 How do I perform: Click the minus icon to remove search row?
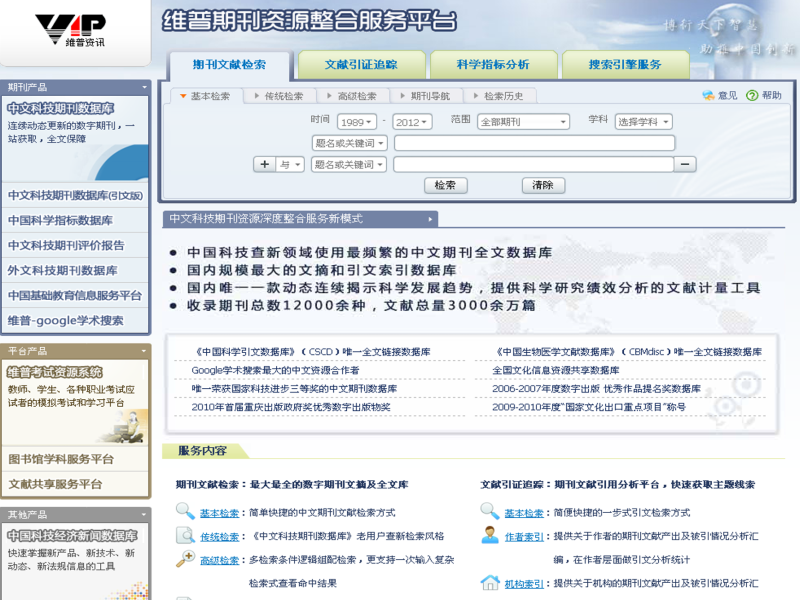685,164
